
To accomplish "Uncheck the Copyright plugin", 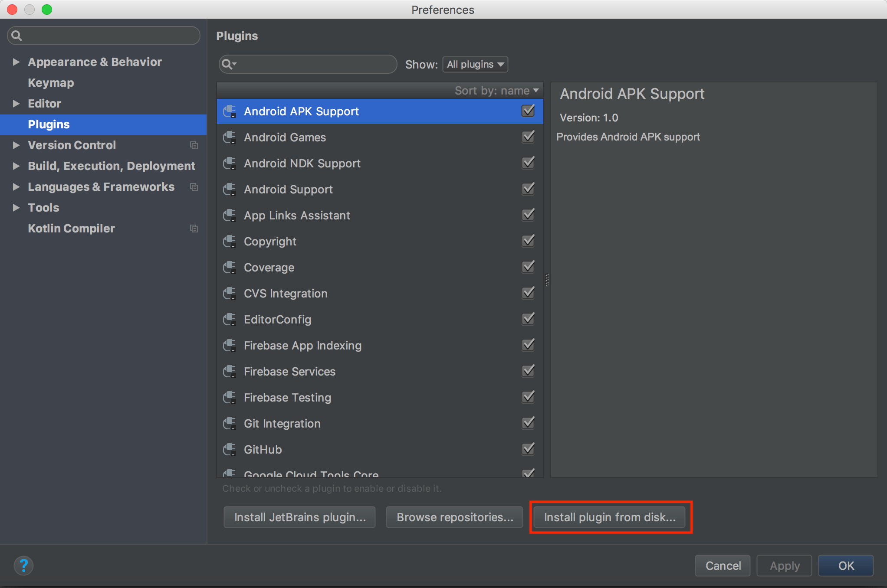I will [528, 241].
